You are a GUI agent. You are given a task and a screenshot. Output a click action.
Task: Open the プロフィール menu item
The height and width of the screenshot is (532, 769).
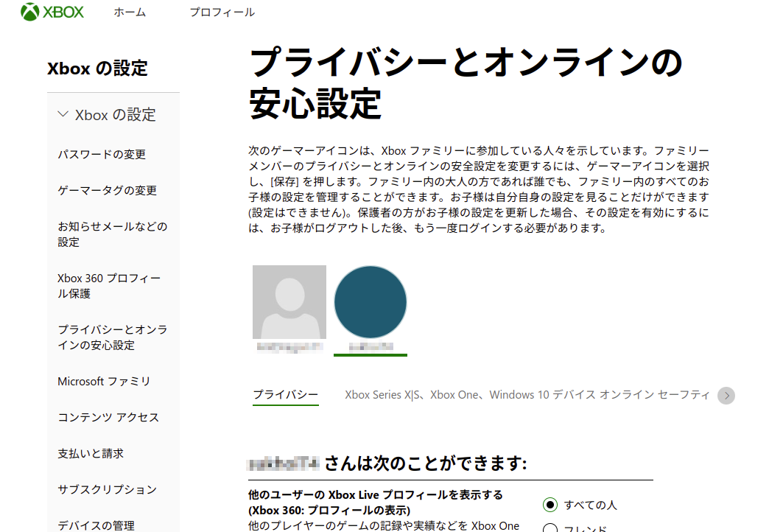pyautogui.click(x=222, y=13)
